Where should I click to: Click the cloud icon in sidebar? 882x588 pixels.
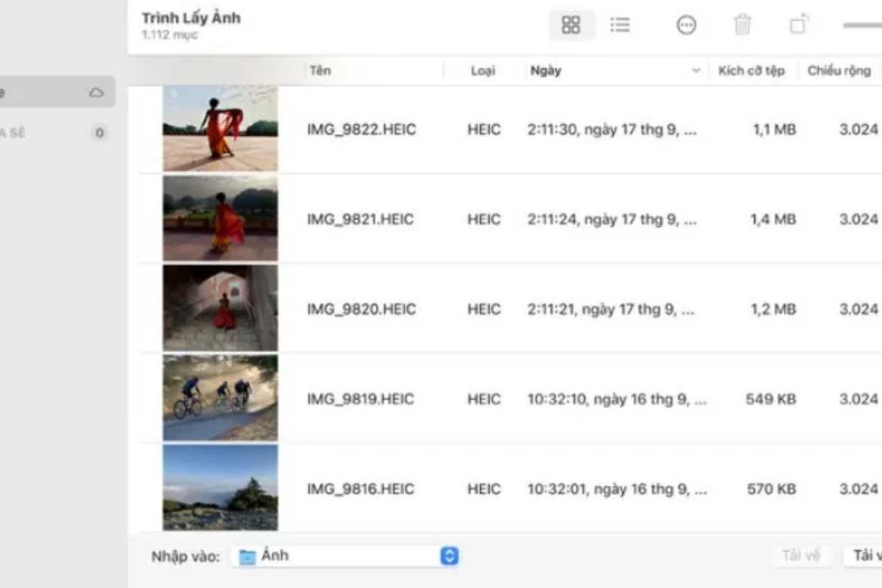pyautogui.click(x=96, y=93)
